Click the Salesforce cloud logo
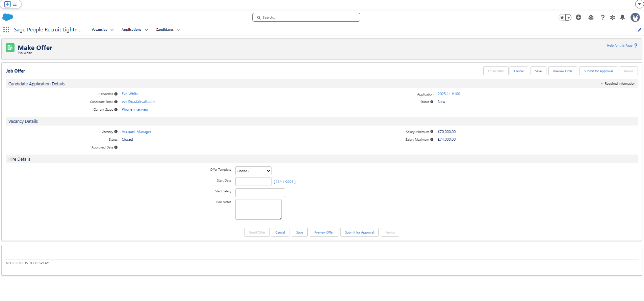The width and height of the screenshot is (644, 301). coord(8,17)
